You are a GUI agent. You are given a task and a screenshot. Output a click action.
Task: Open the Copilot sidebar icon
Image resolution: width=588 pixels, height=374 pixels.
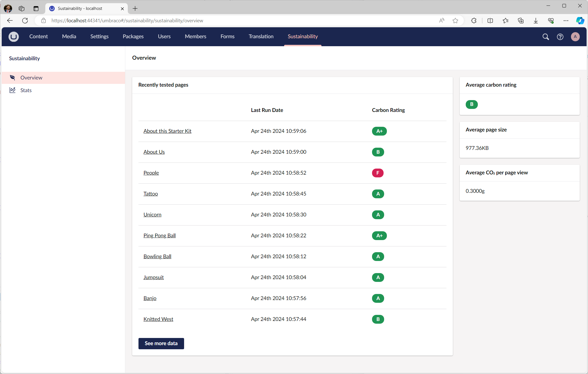click(580, 21)
